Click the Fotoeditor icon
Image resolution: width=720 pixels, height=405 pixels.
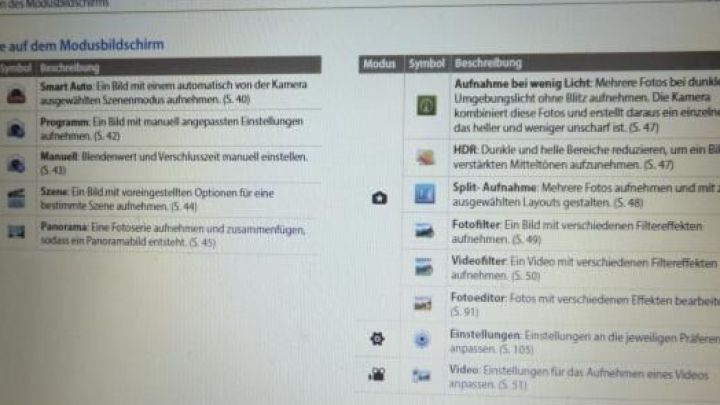422,304
